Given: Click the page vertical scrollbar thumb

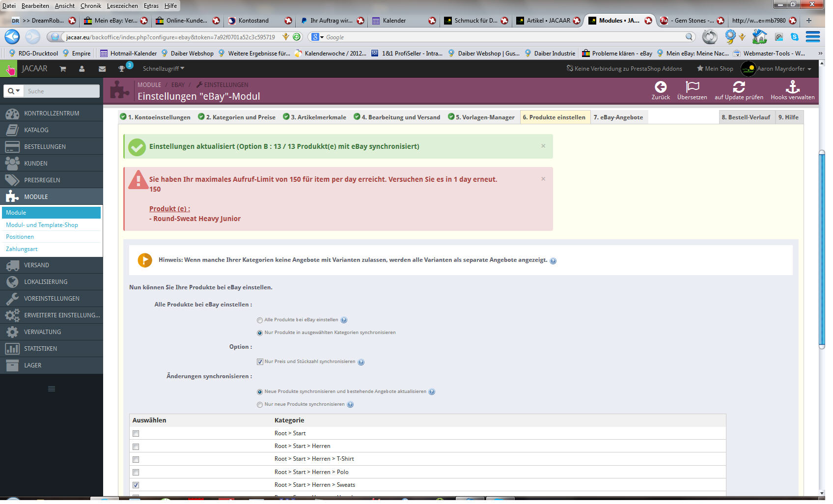Looking at the screenshot, I should pos(822,249).
